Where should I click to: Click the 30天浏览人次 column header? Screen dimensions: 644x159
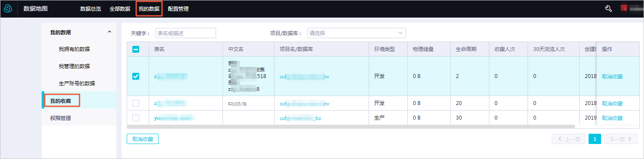pos(549,49)
